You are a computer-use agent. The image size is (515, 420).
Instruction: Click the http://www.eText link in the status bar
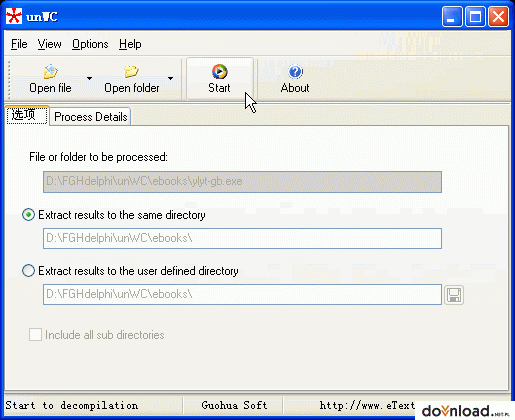(367, 405)
